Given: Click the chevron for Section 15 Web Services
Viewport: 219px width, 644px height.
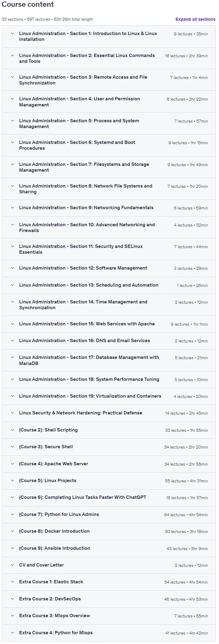Looking at the screenshot, I should tap(13, 324).
